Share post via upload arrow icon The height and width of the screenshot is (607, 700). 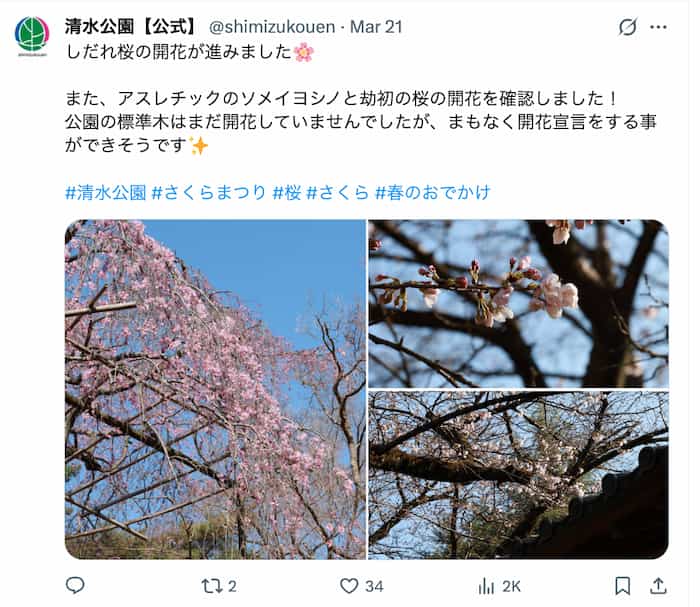point(658,586)
